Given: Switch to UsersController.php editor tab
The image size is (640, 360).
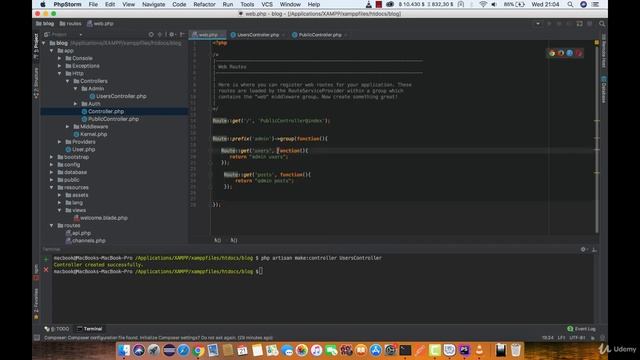Looking at the screenshot, I should coord(257,35).
